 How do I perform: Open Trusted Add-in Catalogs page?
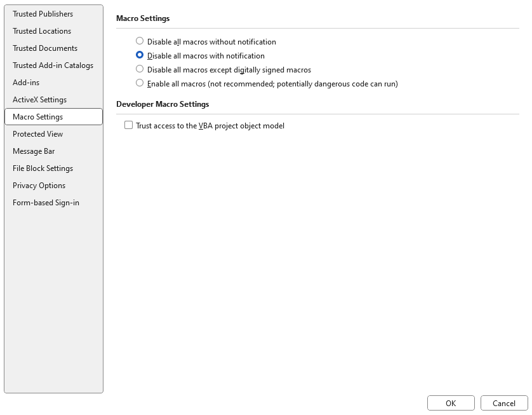coord(53,65)
